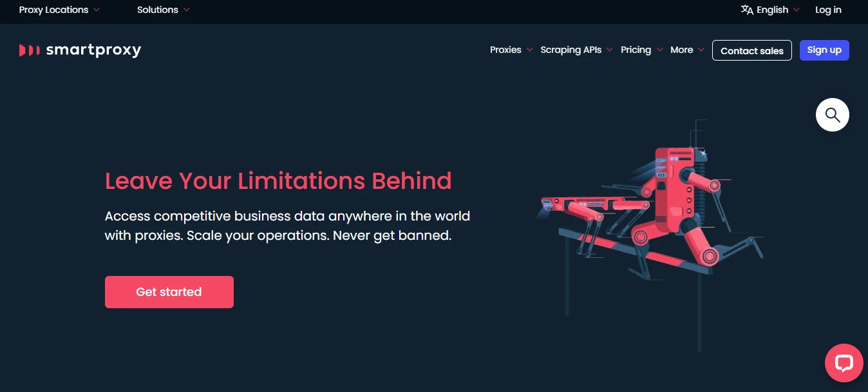Open the Pricing menu

coord(641,50)
